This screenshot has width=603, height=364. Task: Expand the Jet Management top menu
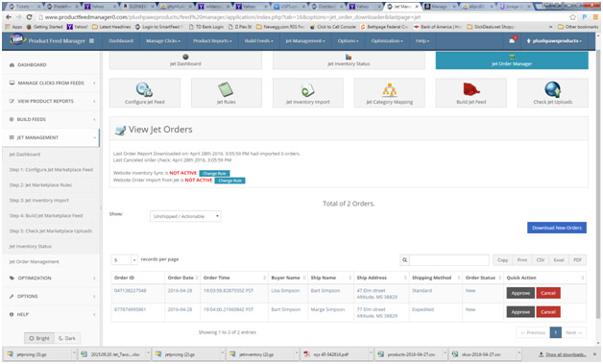305,40
